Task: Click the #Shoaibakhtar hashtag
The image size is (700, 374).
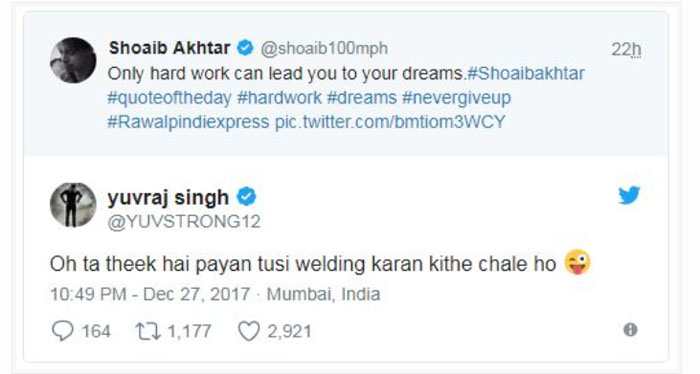Action: pos(525,73)
